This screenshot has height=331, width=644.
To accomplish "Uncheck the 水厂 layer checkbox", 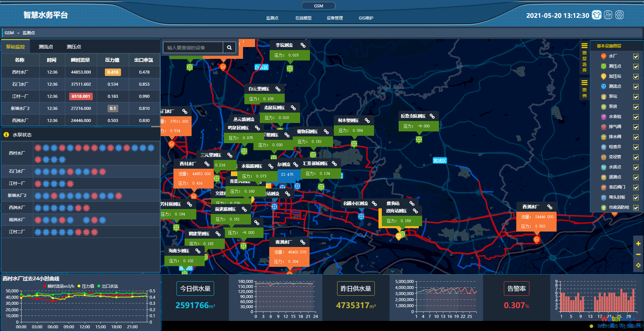I will click(636, 56).
